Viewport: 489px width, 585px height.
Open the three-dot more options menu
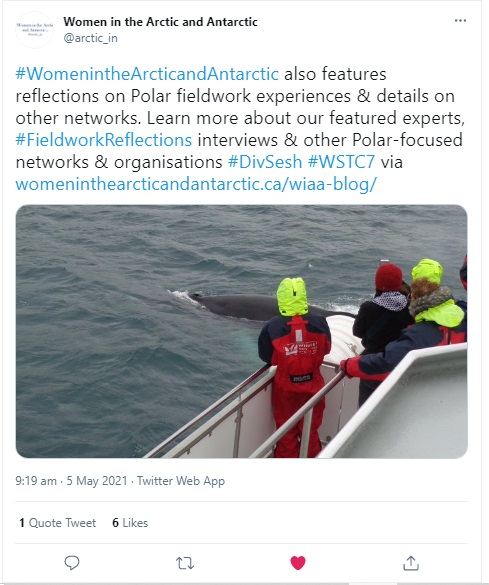pos(460,21)
